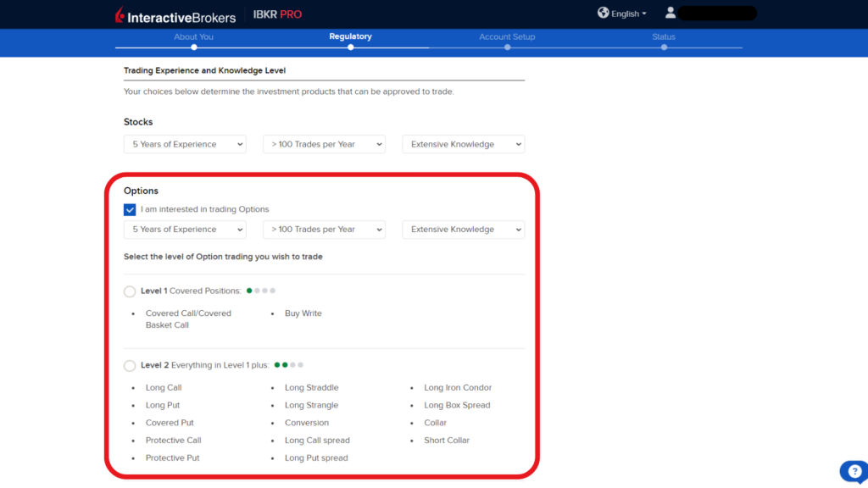The image size is (868, 488).
Task: Open Stocks years of experience dropdown
Action: pyautogui.click(x=185, y=144)
